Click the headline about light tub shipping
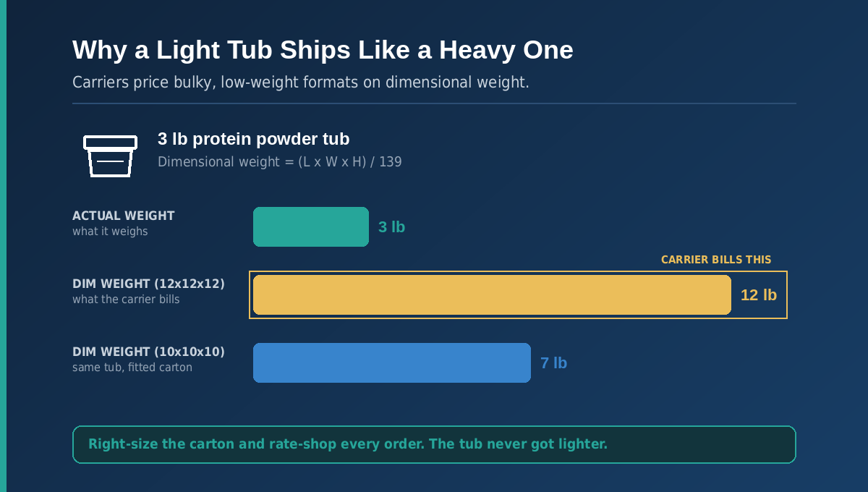Viewport: 868px width, 492px height. click(x=323, y=50)
